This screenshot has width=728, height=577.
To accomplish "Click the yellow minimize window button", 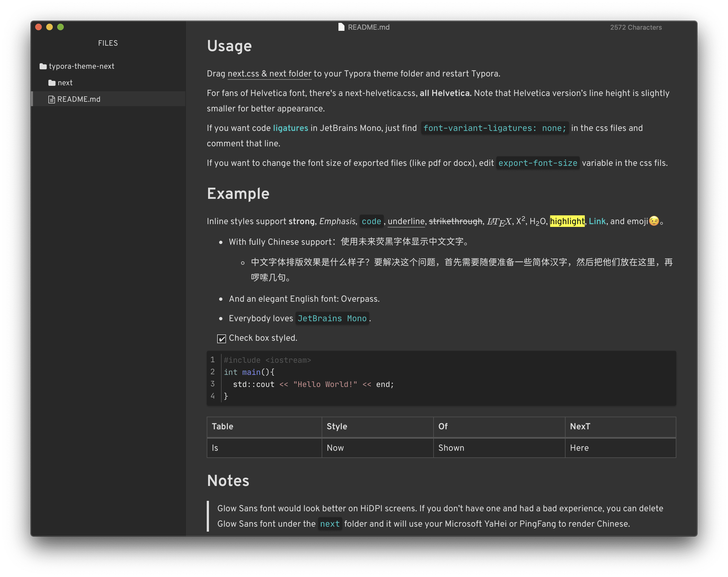I will point(49,27).
